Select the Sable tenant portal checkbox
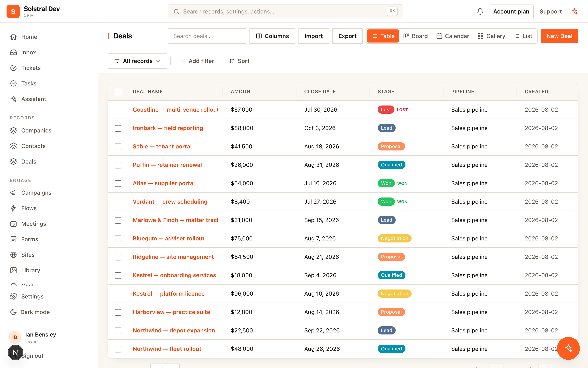The width and height of the screenshot is (588, 368). click(x=118, y=147)
